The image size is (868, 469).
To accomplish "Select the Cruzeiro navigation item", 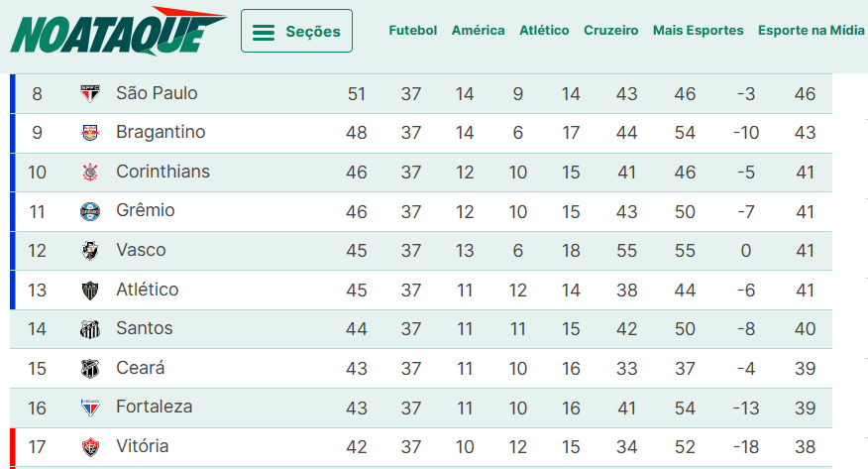I will tap(611, 31).
